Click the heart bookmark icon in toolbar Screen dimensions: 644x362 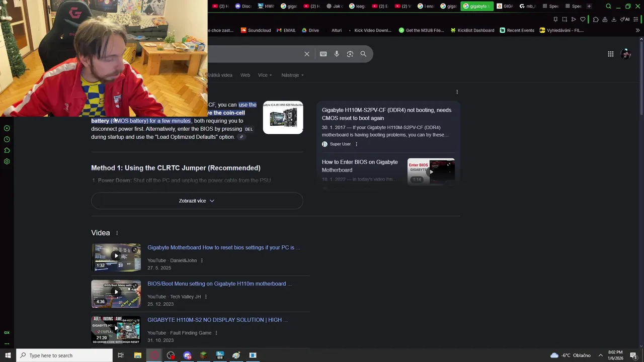pos(583,19)
